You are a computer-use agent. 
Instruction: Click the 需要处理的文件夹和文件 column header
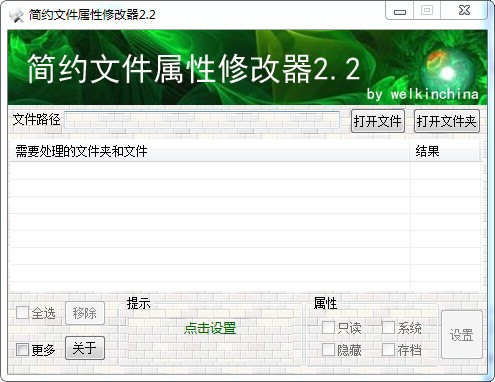(209, 151)
